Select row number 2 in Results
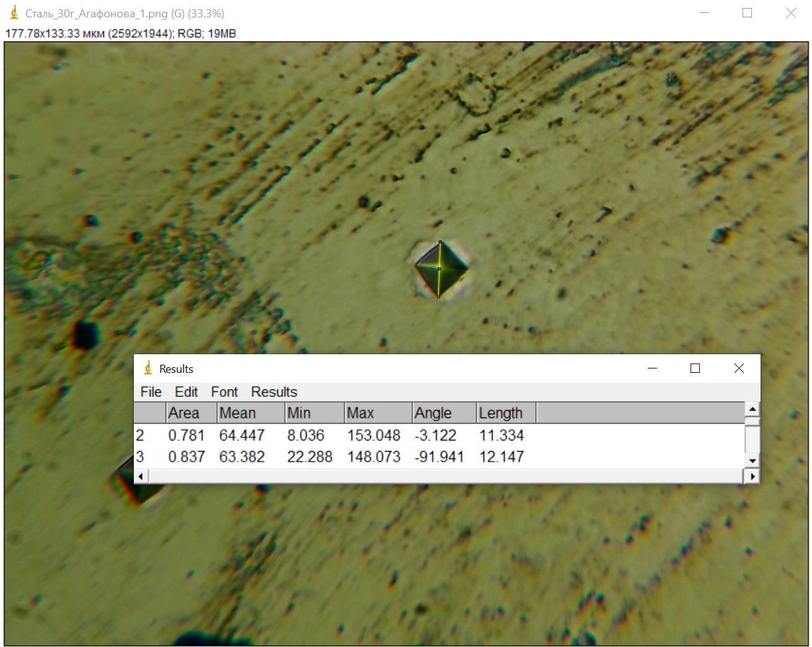 pos(140,435)
